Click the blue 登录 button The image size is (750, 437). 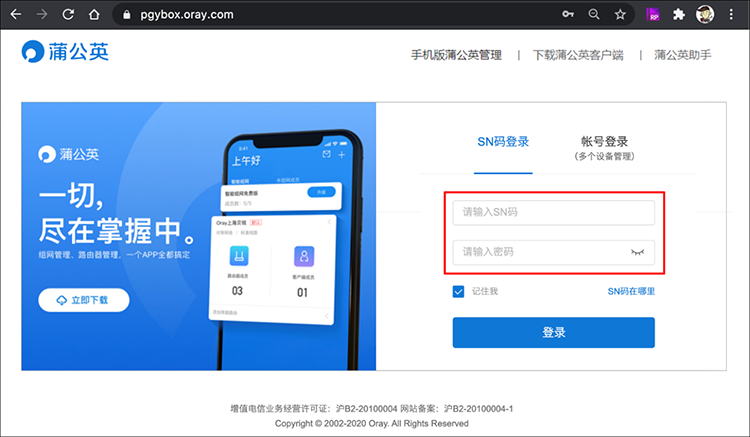(x=553, y=332)
